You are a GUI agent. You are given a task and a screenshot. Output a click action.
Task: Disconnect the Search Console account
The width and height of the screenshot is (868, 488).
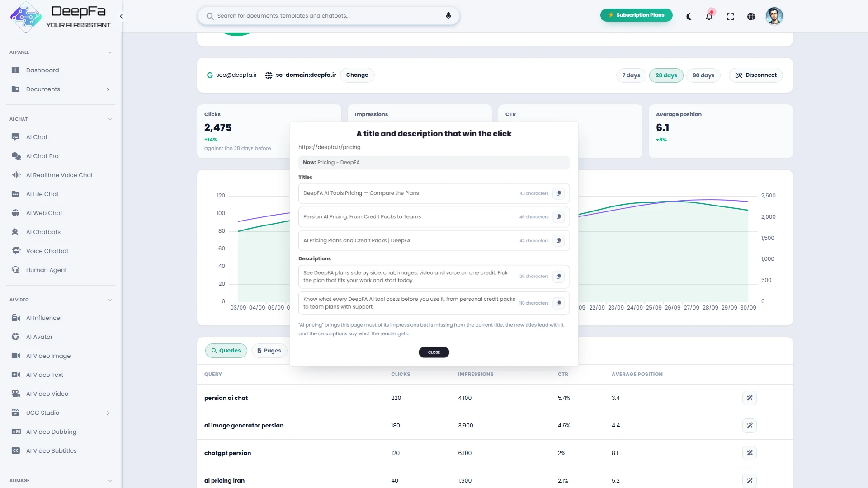pos(756,75)
